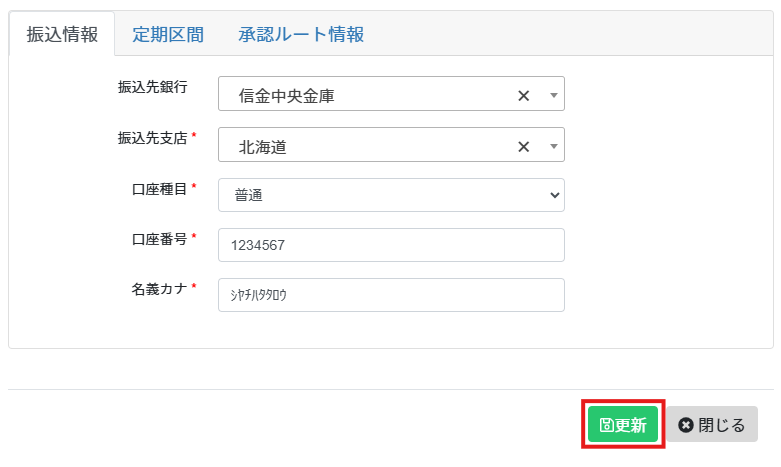Click the 名義カナ label
This screenshot has width=781, height=467.
pyautogui.click(x=159, y=289)
